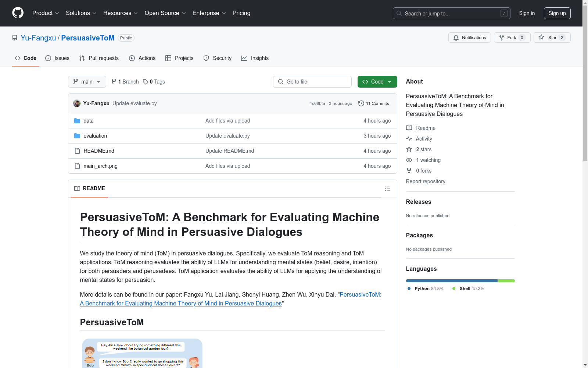The image size is (588, 368).
Task: Open the Pull requests tab
Action: click(x=99, y=58)
